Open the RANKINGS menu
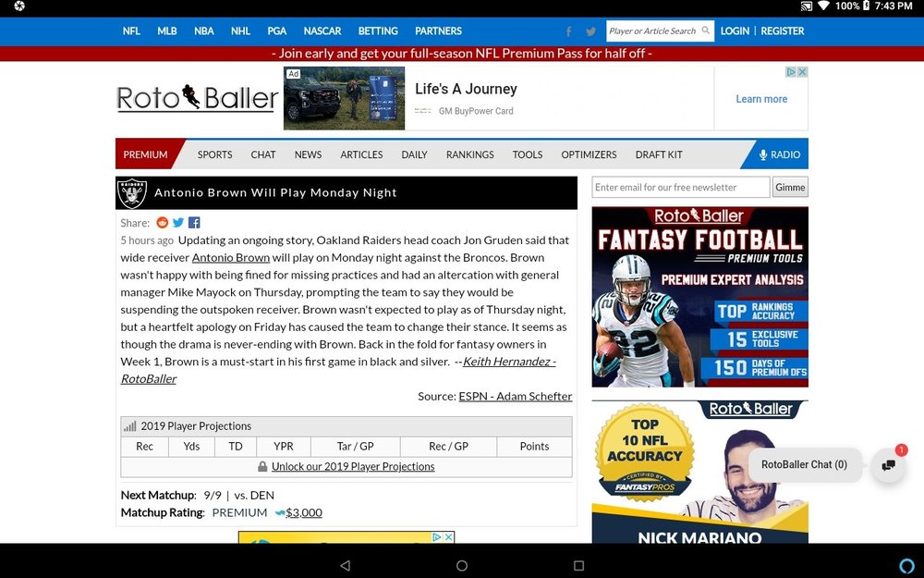 469,154
